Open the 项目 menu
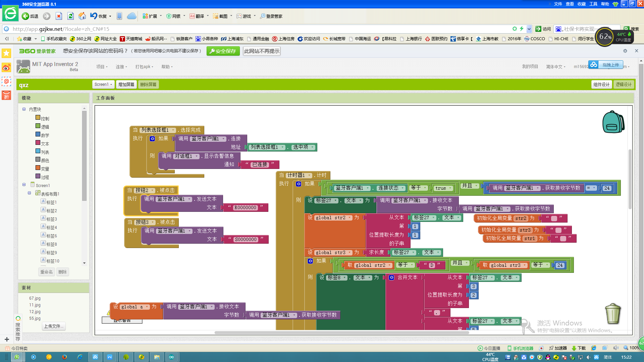 (102, 67)
